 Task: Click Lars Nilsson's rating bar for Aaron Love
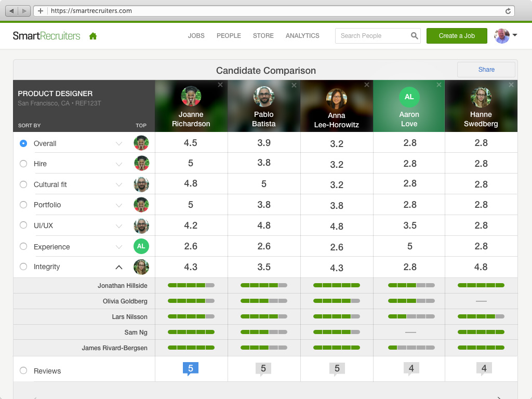coord(411,316)
